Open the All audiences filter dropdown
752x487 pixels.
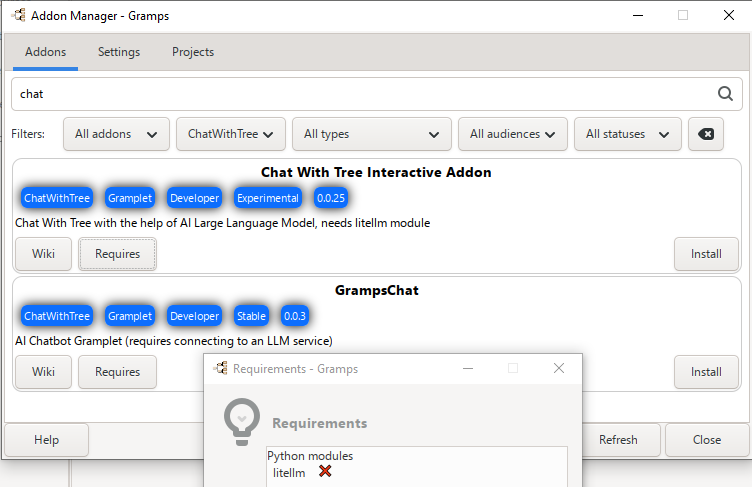(x=513, y=134)
